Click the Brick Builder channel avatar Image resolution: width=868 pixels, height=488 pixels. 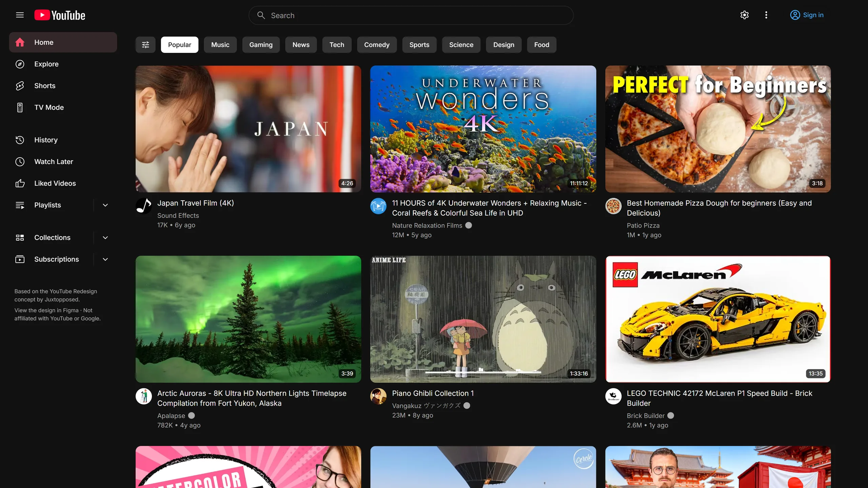click(613, 396)
